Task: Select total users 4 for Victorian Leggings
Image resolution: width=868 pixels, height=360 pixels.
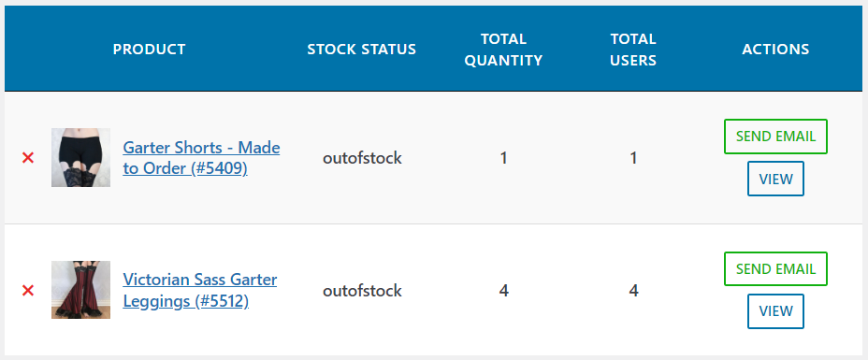Action: (633, 291)
